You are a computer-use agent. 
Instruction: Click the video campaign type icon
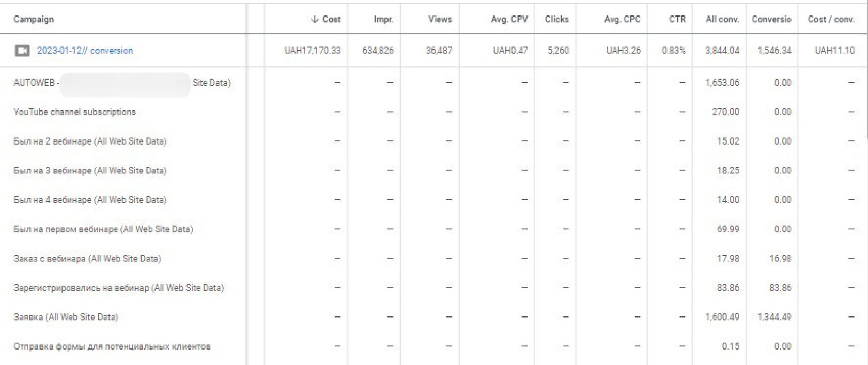click(x=22, y=51)
